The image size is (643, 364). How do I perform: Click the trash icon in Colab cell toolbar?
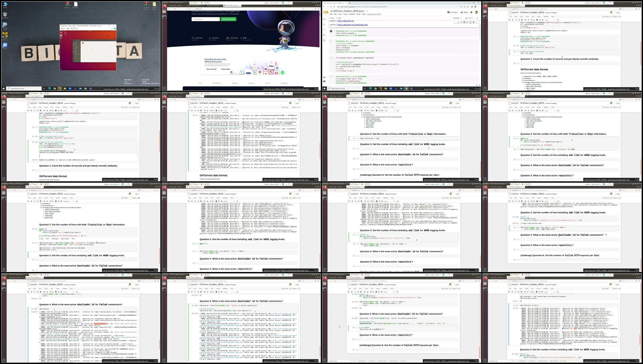(474, 22)
